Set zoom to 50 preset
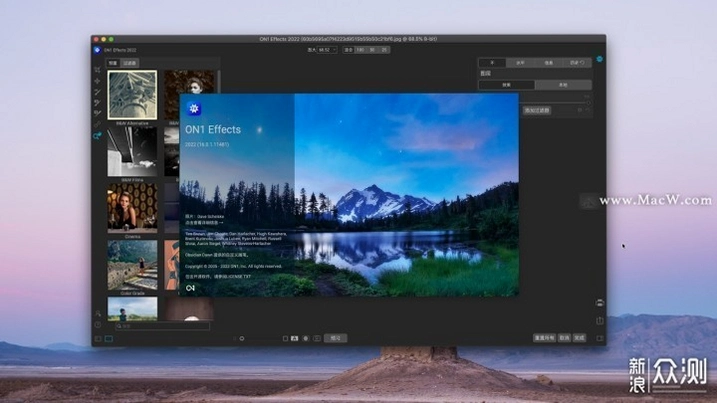Image resolution: width=717 pixels, height=403 pixels. (372, 50)
